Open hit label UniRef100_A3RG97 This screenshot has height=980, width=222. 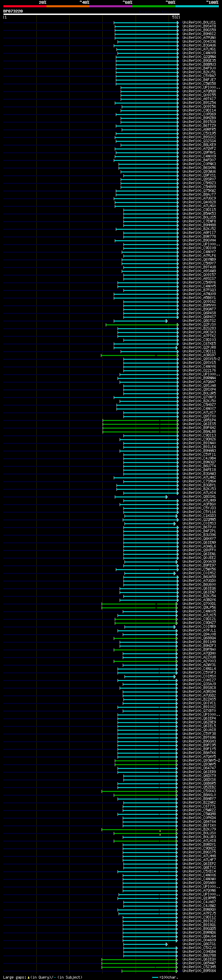pyautogui.click(x=199, y=355)
